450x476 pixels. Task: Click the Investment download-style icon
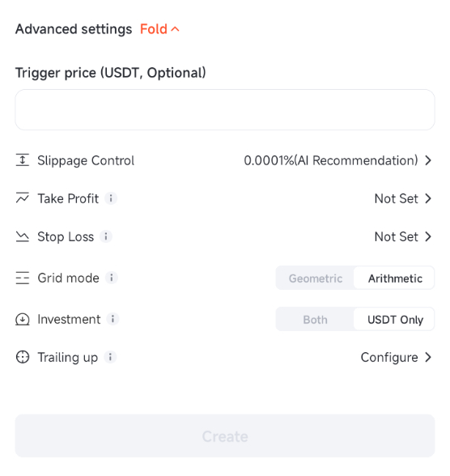22,319
